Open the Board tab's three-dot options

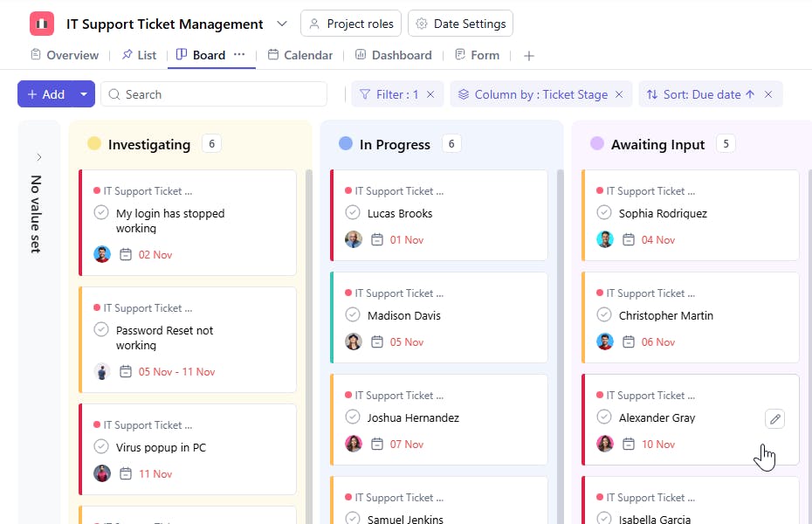point(239,54)
